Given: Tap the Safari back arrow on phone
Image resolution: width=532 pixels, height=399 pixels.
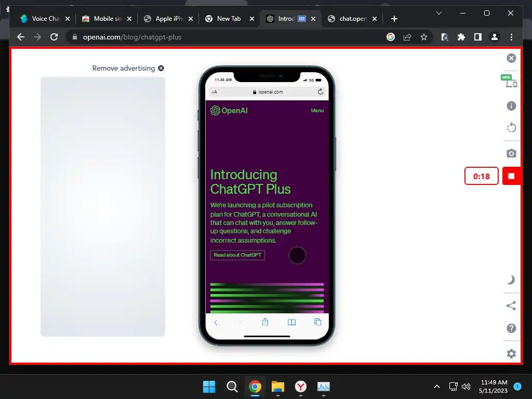Looking at the screenshot, I should pyautogui.click(x=216, y=322).
